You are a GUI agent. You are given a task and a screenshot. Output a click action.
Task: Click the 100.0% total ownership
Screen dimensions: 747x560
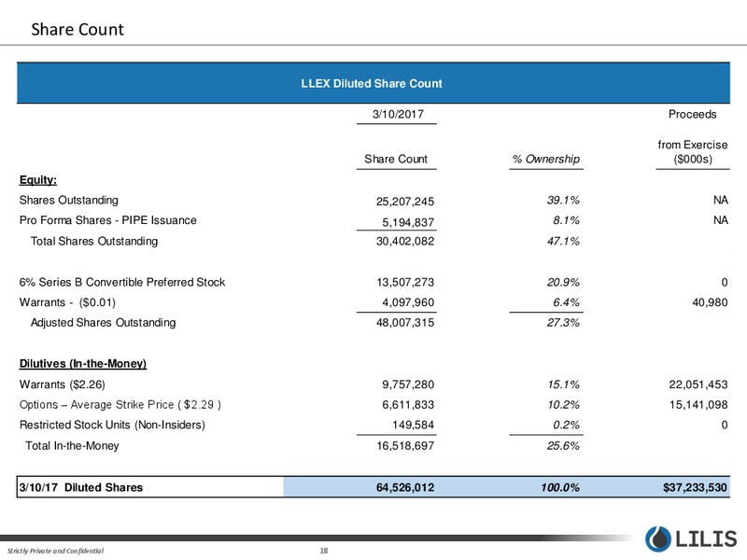pyautogui.click(x=559, y=487)
